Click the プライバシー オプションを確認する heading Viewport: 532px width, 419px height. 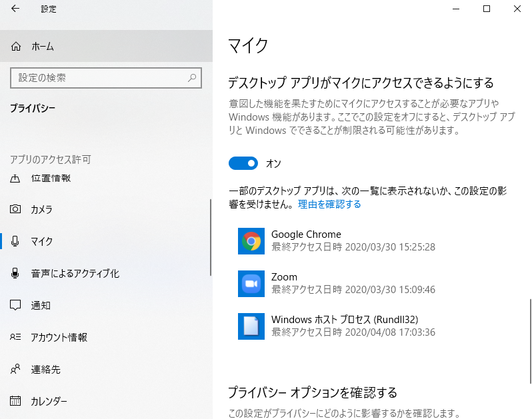coord(313,392)
